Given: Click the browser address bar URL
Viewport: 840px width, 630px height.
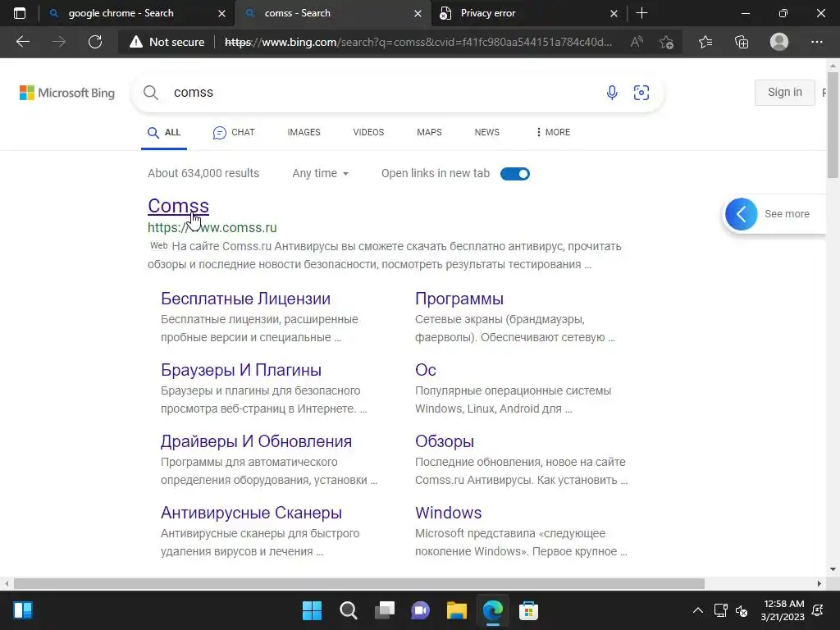Looking at the screenshot, I should [x=418, y=42].
